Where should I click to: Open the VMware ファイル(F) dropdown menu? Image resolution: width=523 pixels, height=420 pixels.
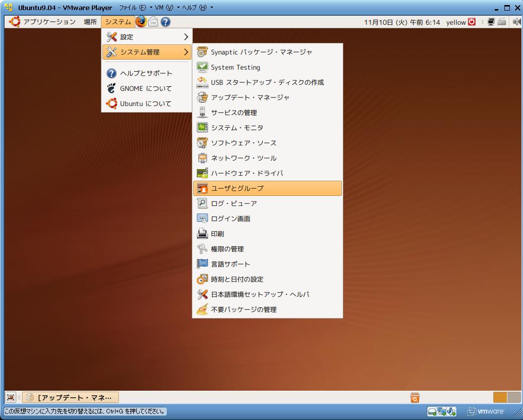pyautogui.click(x=136, y=8)
